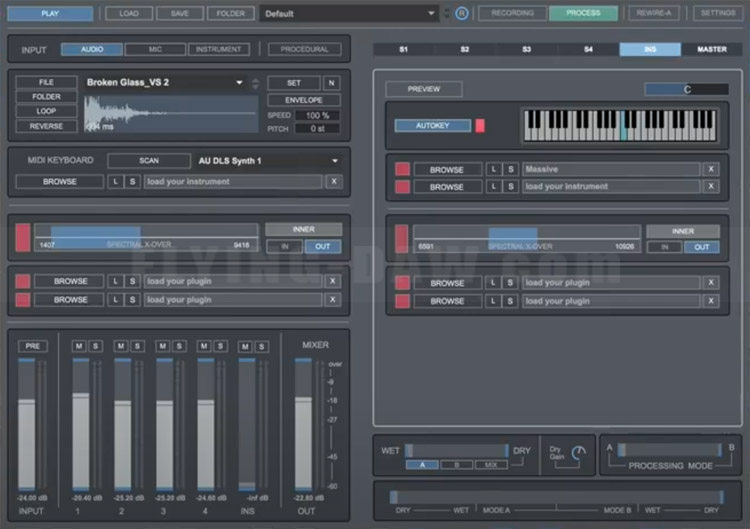Expand the Broken Glass_VS 2 sample dropdown
Screen dimensions: 750x529
click(240, 83)
